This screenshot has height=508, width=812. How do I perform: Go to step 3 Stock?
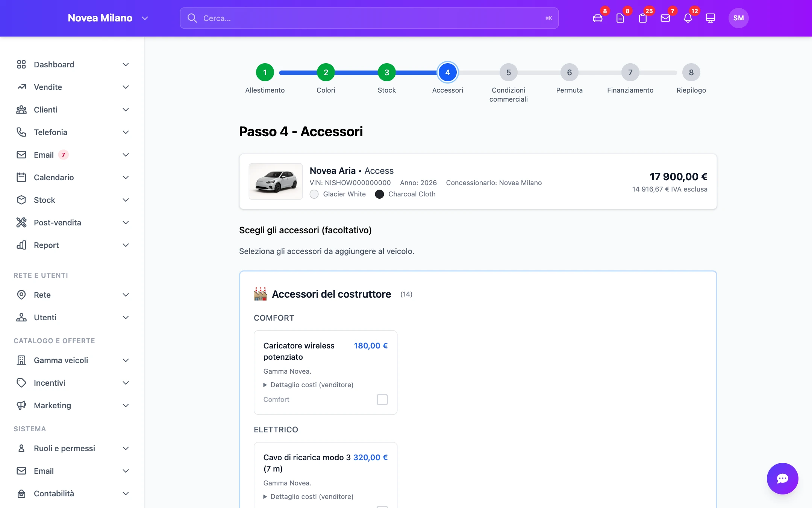[x=387, y=72]
